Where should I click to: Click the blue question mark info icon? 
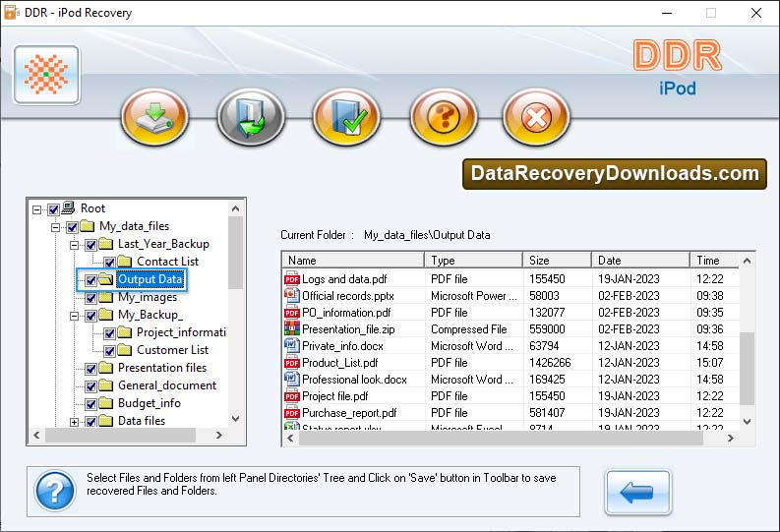(55, 491)
